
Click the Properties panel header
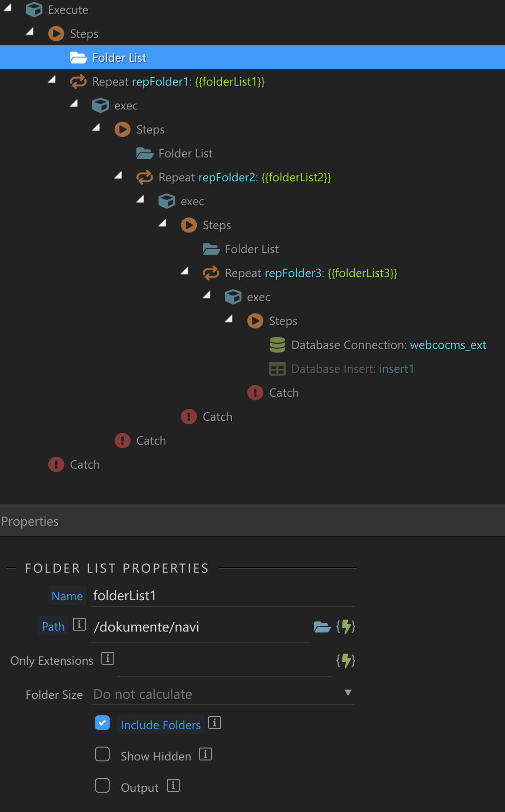pyautogui.click(x=30, y=521)
